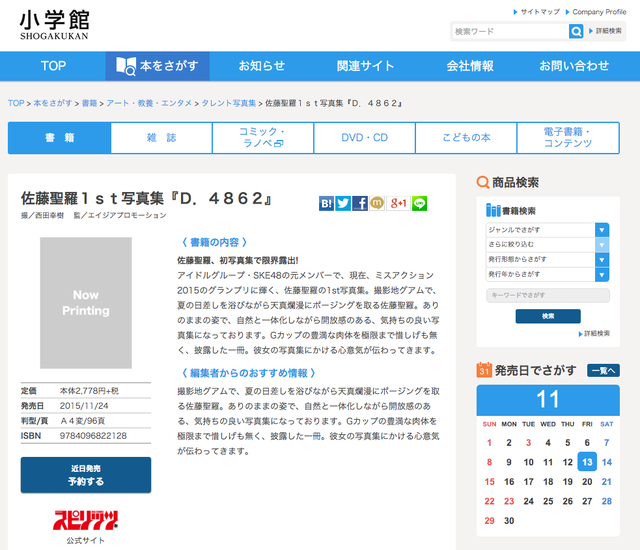
Task: Share on Hatena Bookmark B! icon
Action: 327,203
